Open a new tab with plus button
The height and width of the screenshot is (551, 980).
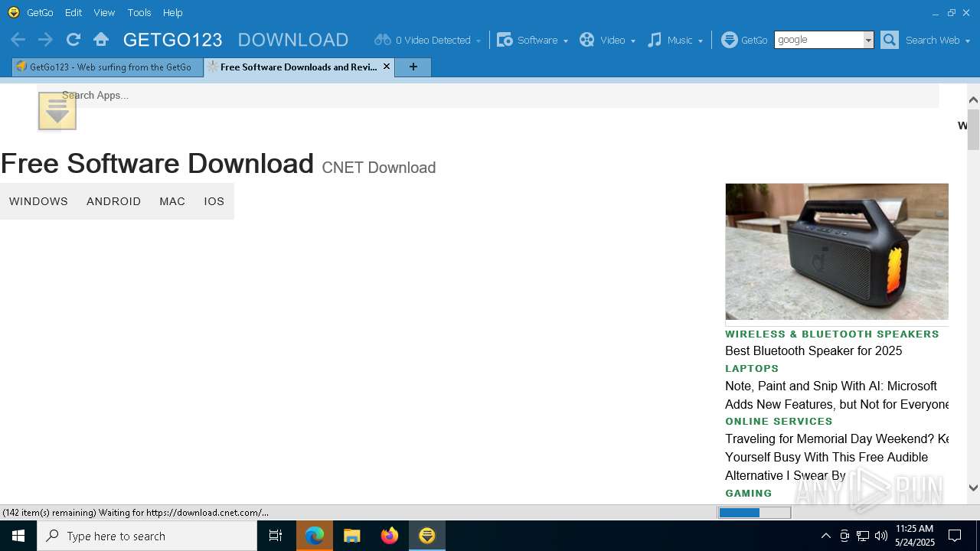pyautogui.click(x=413, y=67)
